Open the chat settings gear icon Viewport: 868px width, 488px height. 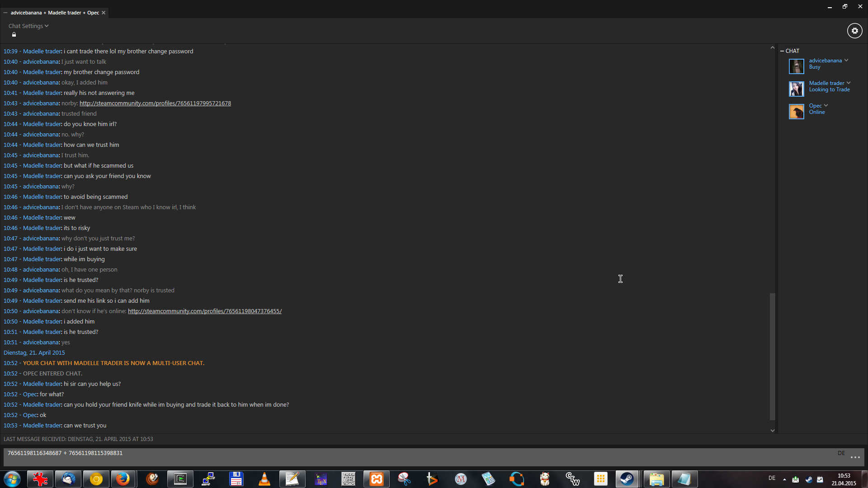pos(854,31)
